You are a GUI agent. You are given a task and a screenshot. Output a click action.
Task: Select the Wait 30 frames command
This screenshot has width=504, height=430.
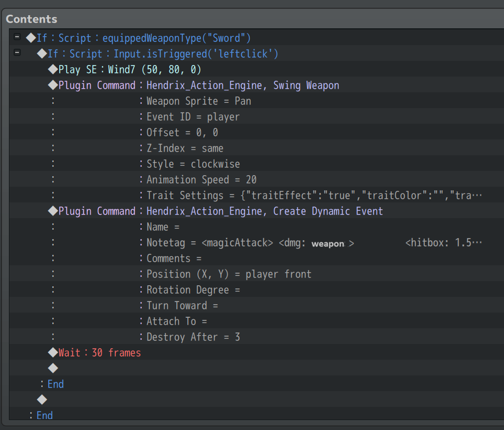pyautogui.click(x=256, y=352)
